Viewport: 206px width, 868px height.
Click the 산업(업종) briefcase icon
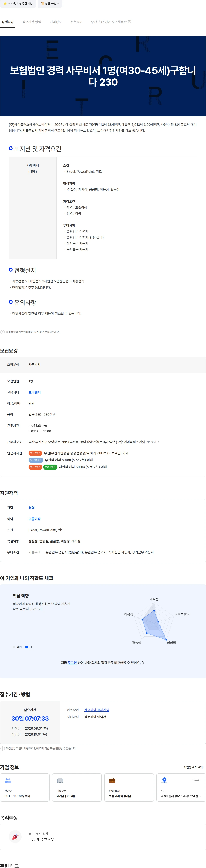click(x=112, y=780)
